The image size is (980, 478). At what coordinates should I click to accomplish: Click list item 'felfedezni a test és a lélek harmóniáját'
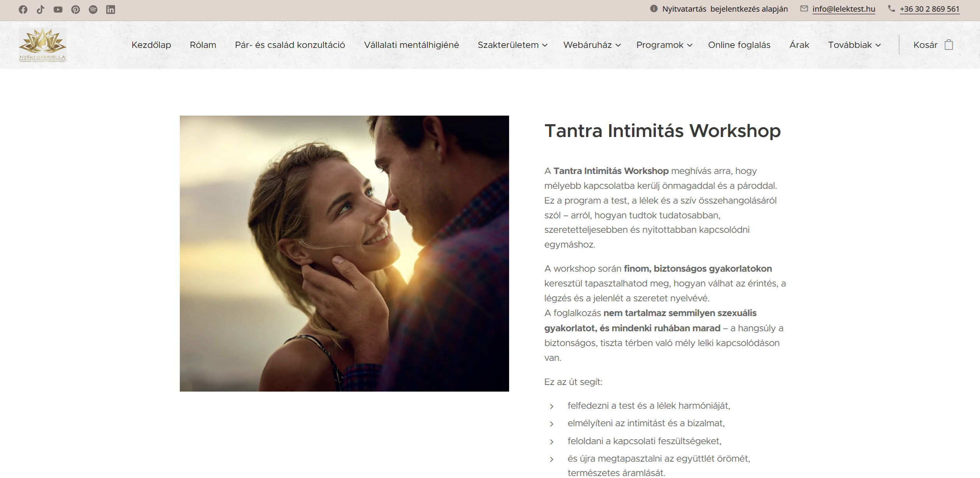pos(649,406)
